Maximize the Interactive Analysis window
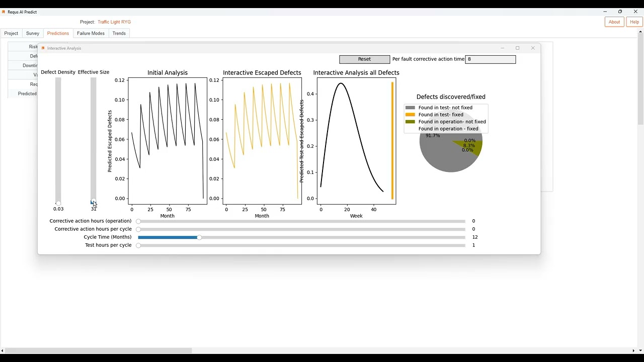The height and width of the screenshot is (362, 644). (517, 48)
